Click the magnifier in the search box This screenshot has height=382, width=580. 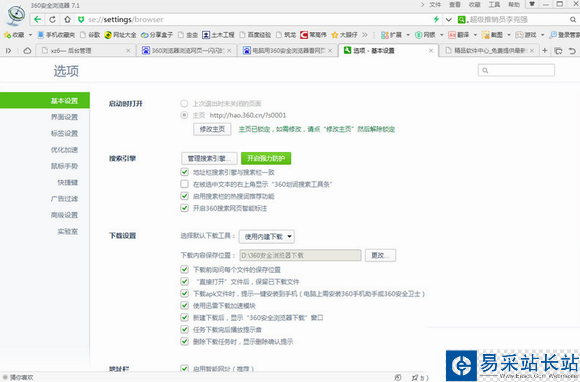click(573, 19)
